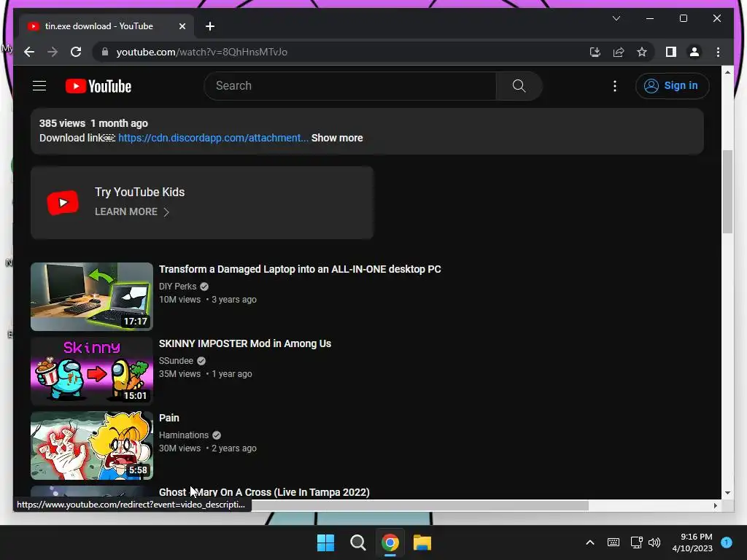The width and height of the screenshot is (747, 560).
Task: Open the tab search chevron
Action: 616,18
